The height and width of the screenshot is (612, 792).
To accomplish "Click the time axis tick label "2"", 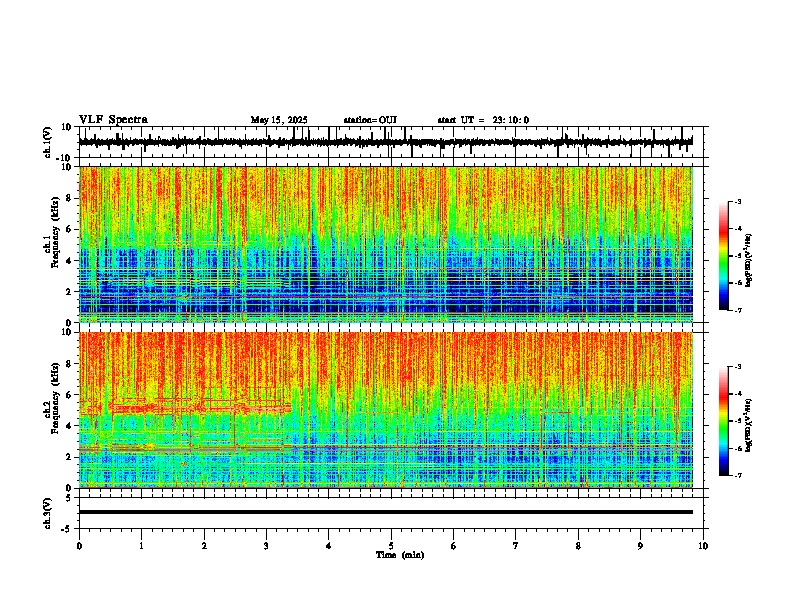I will click(x=204, y=546).
